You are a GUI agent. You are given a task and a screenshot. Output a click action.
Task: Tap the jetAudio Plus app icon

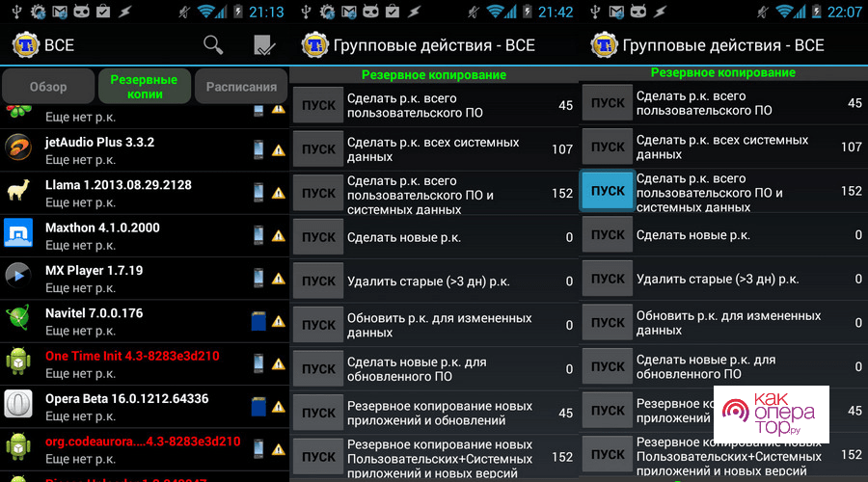[19, 149]
